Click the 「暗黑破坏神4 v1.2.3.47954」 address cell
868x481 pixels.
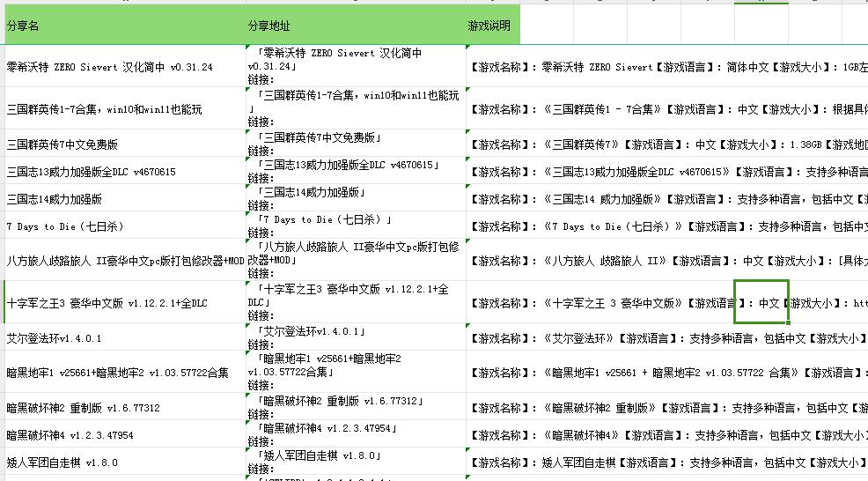[x=356, y=434]
